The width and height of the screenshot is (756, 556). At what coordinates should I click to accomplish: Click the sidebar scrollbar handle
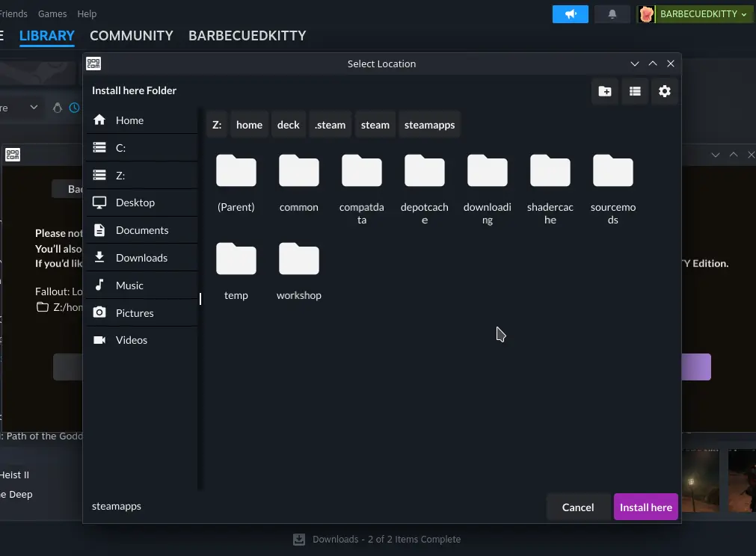(x=200, y=299)
